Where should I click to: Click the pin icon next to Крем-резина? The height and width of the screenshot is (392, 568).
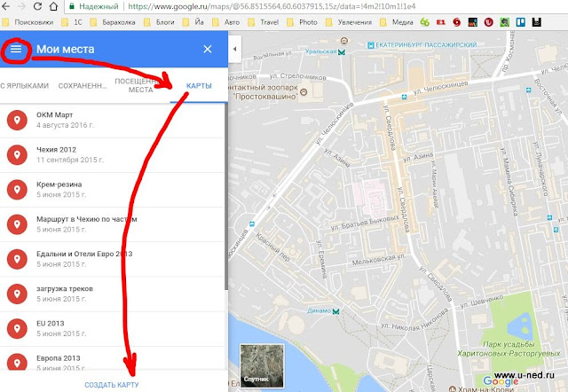(x=14, y=189)
